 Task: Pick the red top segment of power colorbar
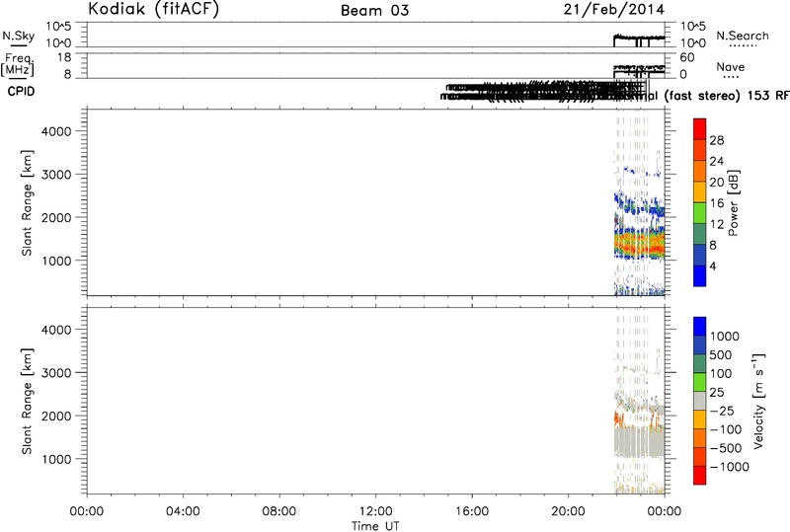(x=700, y=129)
